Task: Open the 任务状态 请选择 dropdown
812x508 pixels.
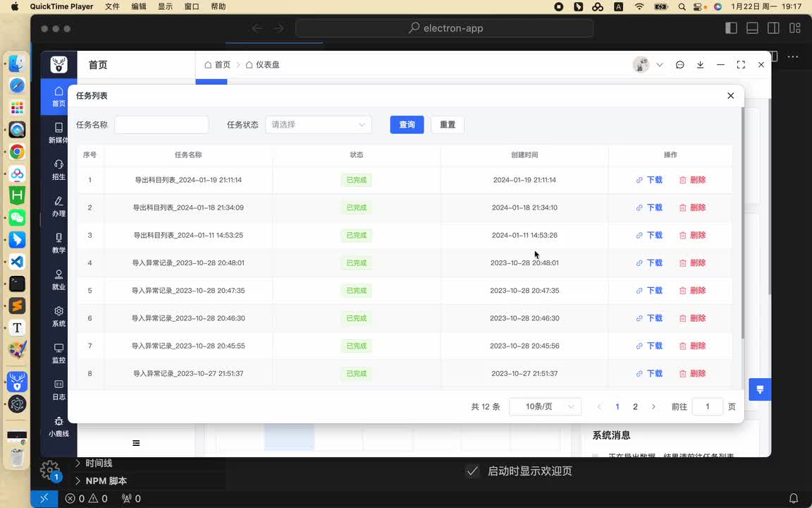Action: point(318,124)
